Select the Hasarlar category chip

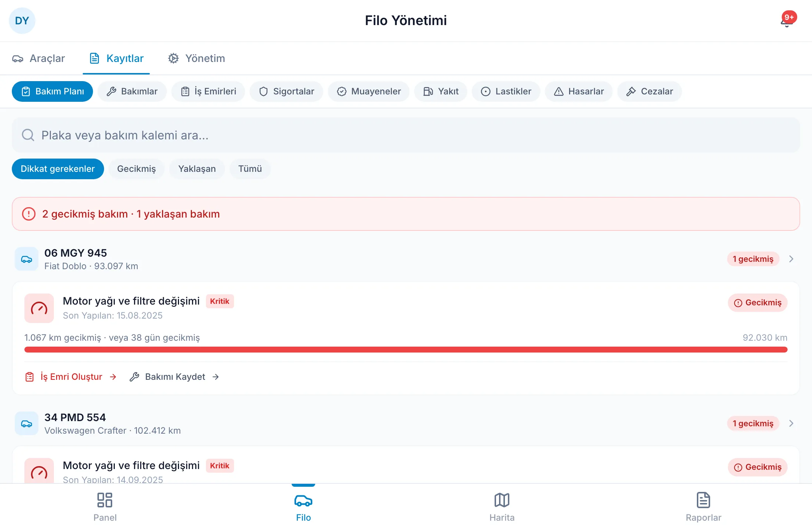(579, 91)
